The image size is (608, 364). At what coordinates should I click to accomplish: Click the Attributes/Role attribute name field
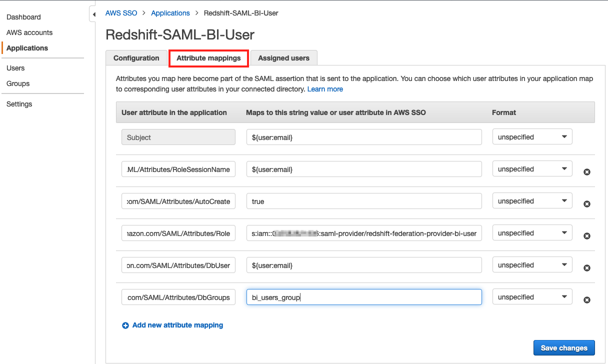178,233
